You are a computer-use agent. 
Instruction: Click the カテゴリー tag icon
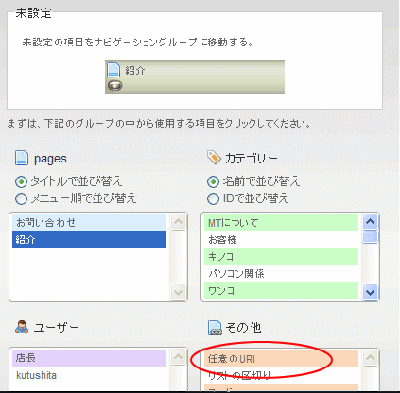214,157
